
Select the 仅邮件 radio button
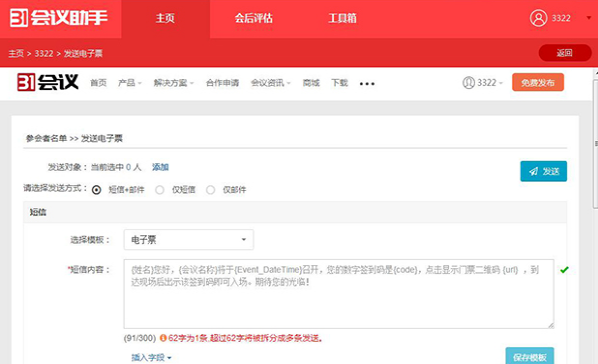[211, 190]
